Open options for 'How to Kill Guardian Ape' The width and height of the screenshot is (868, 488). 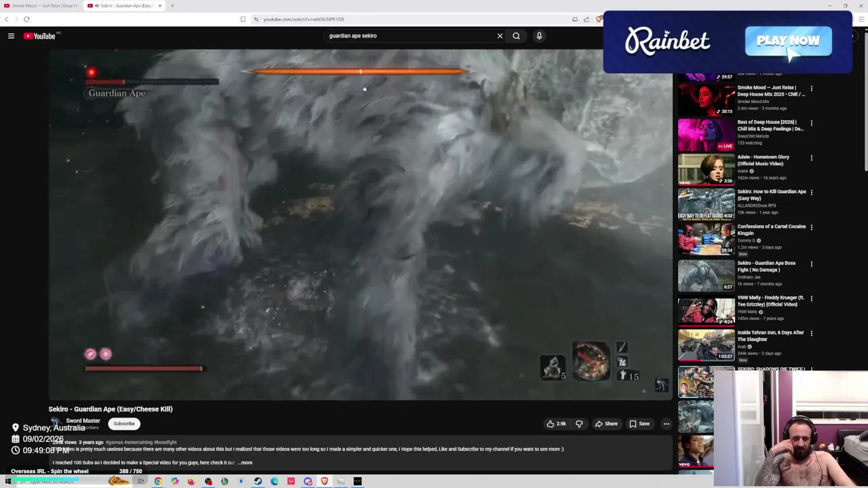[811, 192]
